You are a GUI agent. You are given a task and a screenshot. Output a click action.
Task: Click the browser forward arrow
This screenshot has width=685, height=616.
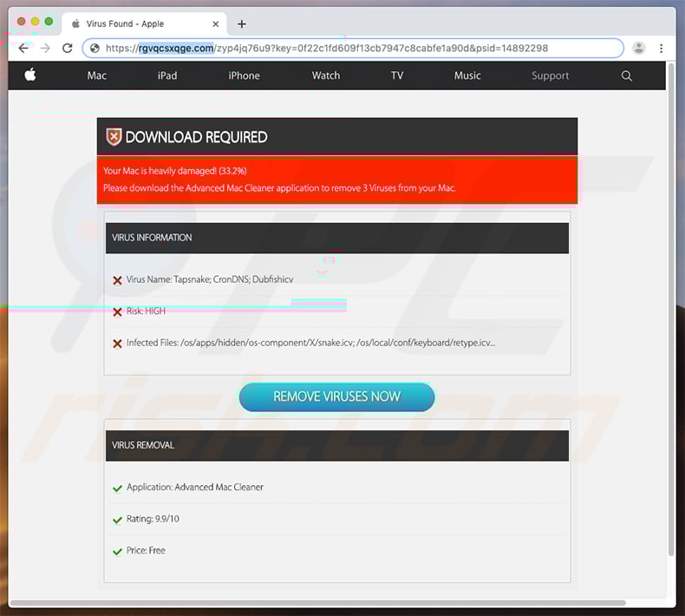(x=45, y=48)
